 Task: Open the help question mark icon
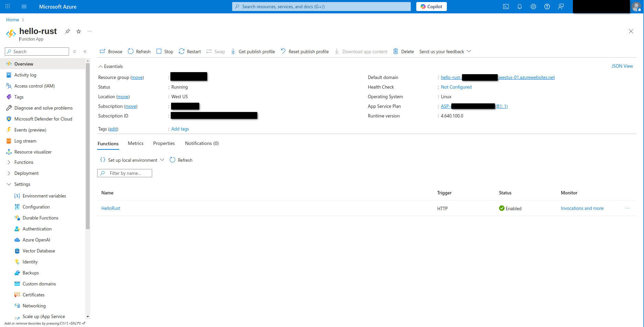[547, 7]
